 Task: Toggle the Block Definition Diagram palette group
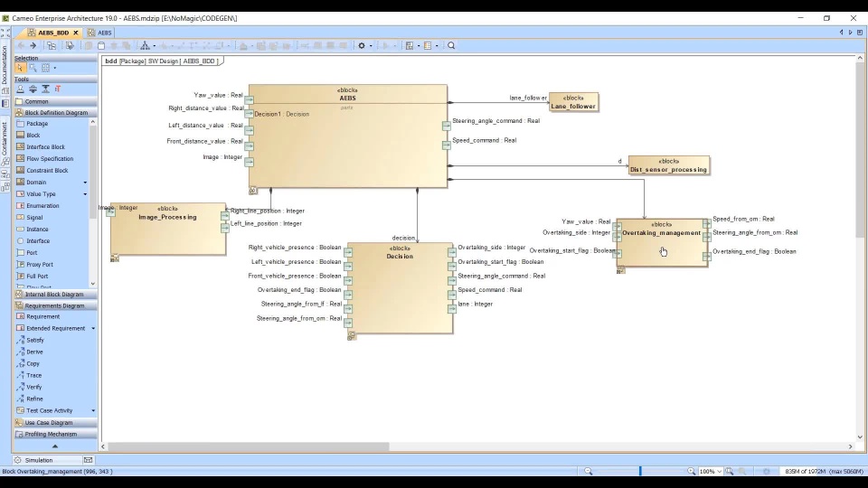pos(55,112)
